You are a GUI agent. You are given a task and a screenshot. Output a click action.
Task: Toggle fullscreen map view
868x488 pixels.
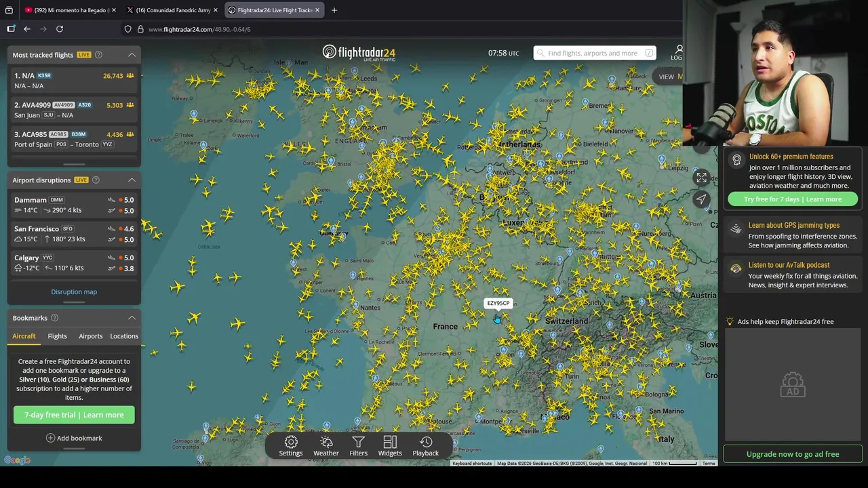coord(701,178)
